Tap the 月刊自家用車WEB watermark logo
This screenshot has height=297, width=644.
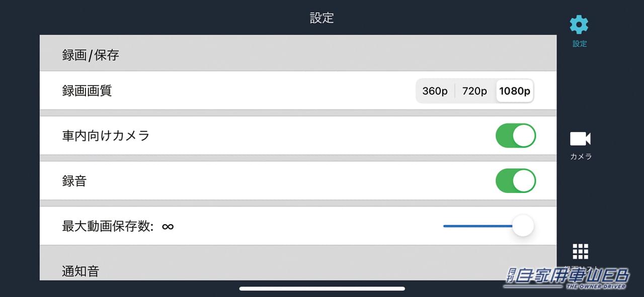[568, 278]
